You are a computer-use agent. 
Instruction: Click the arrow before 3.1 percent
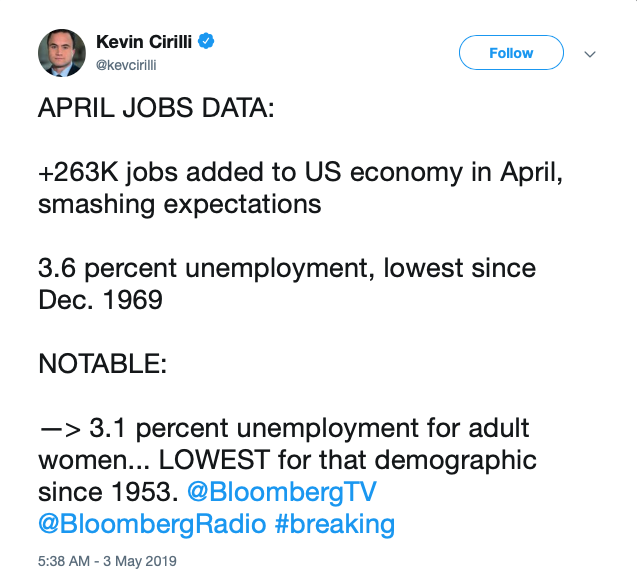pyautogui.click(x=61, y=429)
